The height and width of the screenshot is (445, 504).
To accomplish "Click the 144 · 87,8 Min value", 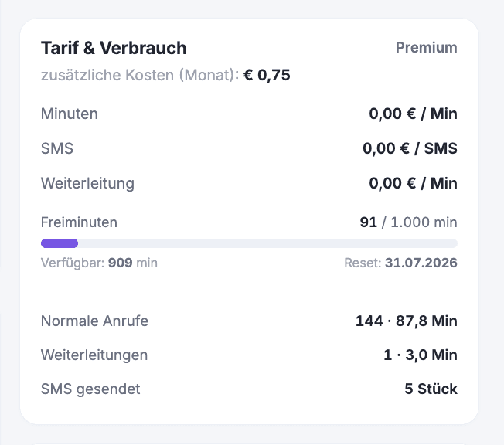I will click(407, 321).
